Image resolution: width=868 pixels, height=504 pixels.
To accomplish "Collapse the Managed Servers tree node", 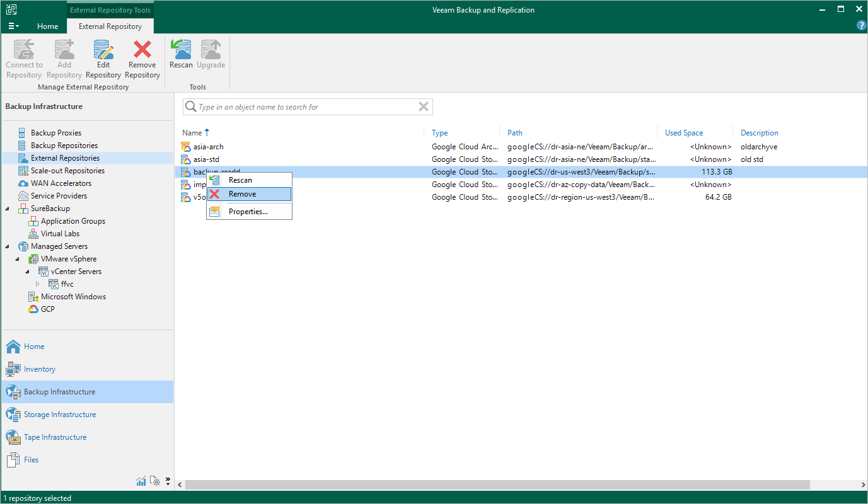I will [x=8, y=246].
